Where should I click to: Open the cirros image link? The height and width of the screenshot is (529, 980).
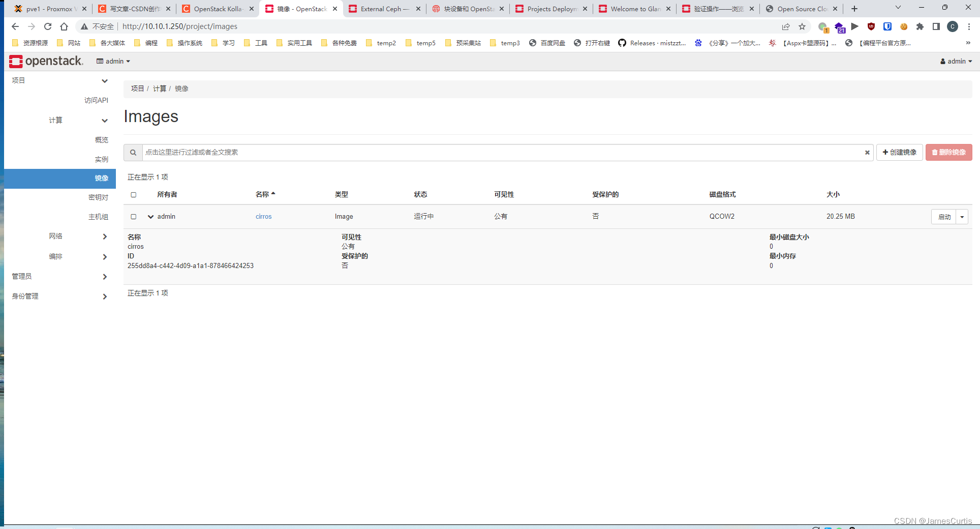pos(263,216)
